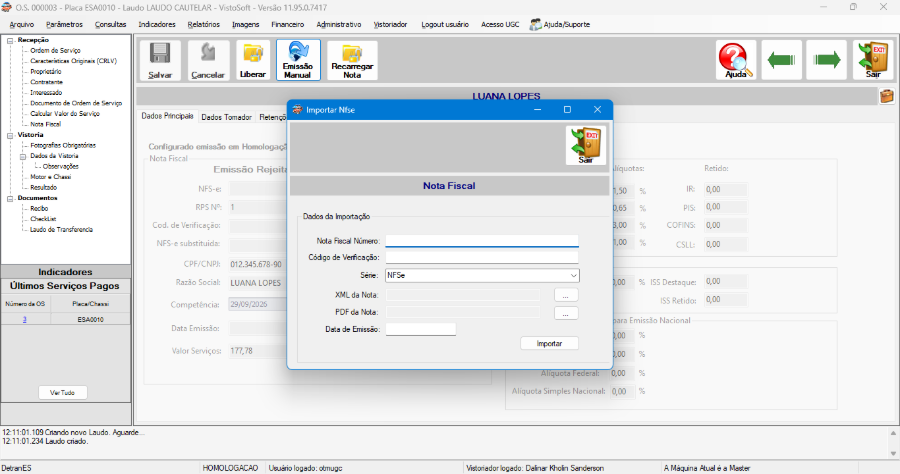Open Ajuda help icon in toolbar
The height and width of the screenshot is (474, 900).
[x=736, y=60]
